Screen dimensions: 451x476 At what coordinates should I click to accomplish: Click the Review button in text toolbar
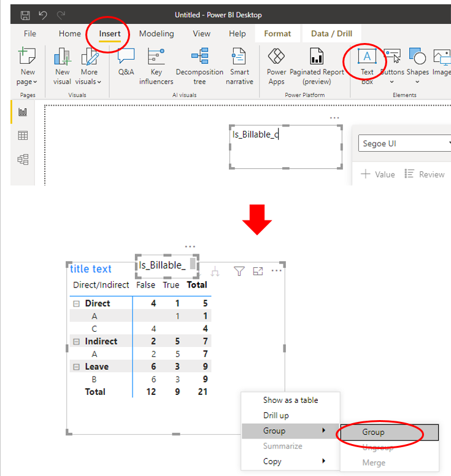click(425, 174)
